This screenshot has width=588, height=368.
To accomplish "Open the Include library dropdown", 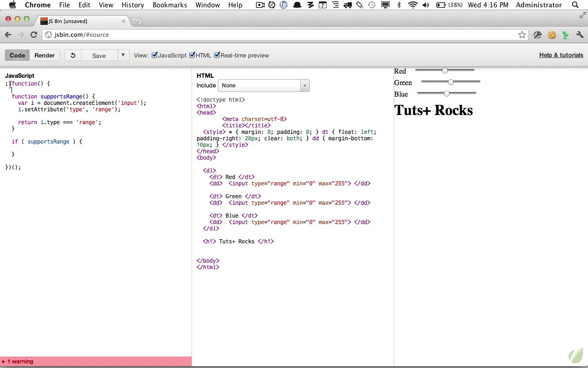I will [x=263, y=86].
